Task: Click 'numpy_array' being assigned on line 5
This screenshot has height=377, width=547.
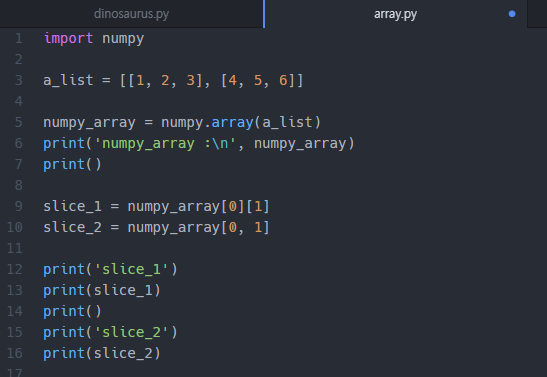Action: pyautogui.click(x=89, y=123)
